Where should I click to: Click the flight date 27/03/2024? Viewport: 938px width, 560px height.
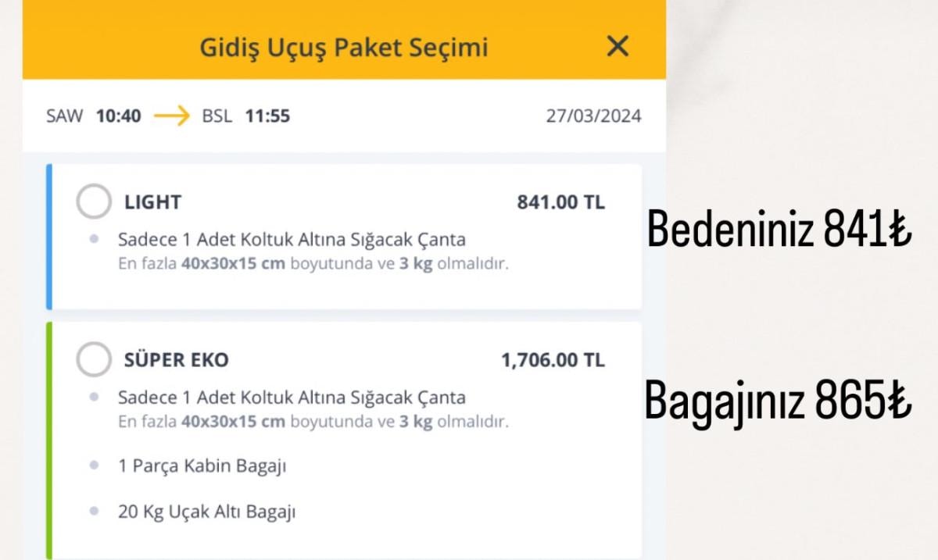[x=593, y=117]
